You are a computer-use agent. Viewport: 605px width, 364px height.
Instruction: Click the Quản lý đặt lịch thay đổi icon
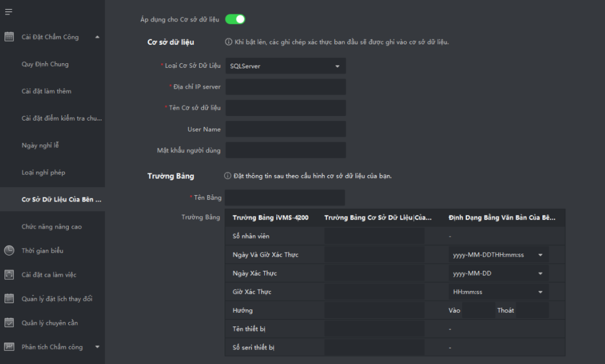click(9, 299)
